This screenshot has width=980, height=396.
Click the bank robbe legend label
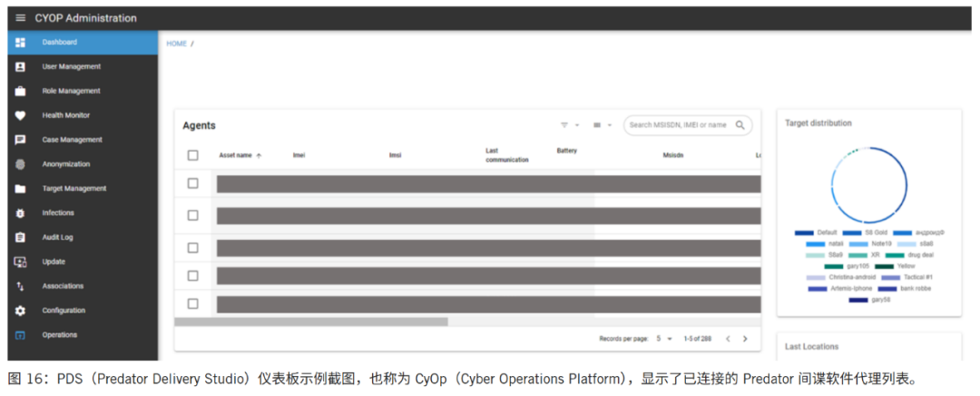[916, 289]
